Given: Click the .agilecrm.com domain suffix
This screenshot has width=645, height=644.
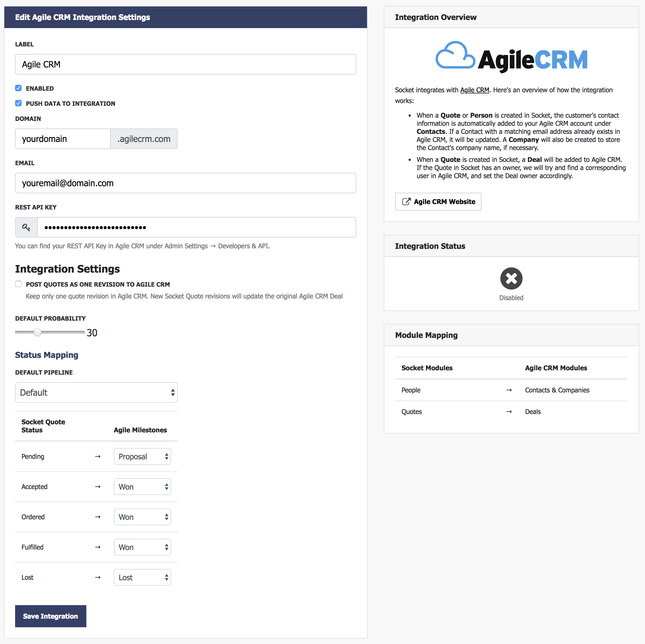Looking at the screenshot, I should click(144, 138).
